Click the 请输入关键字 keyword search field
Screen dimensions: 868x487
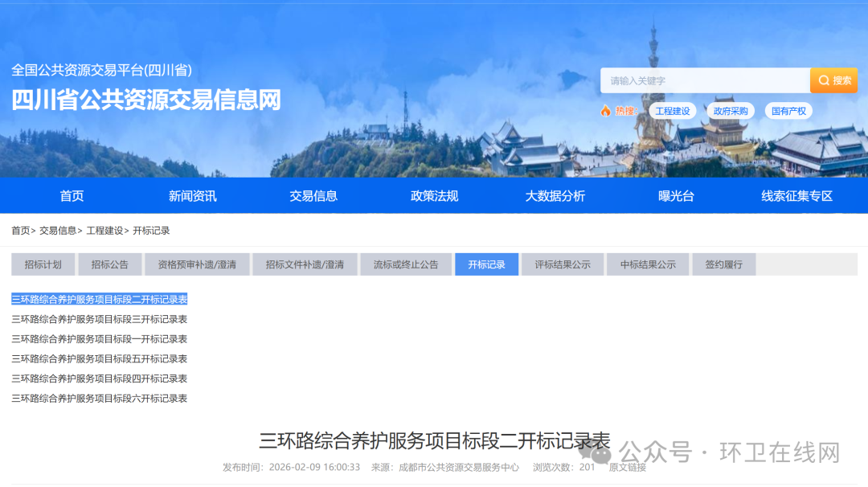[706, 80]
